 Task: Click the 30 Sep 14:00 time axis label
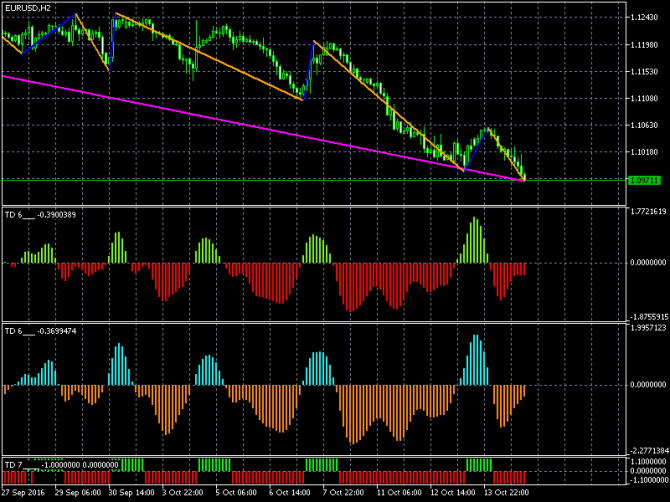(131, 492)
